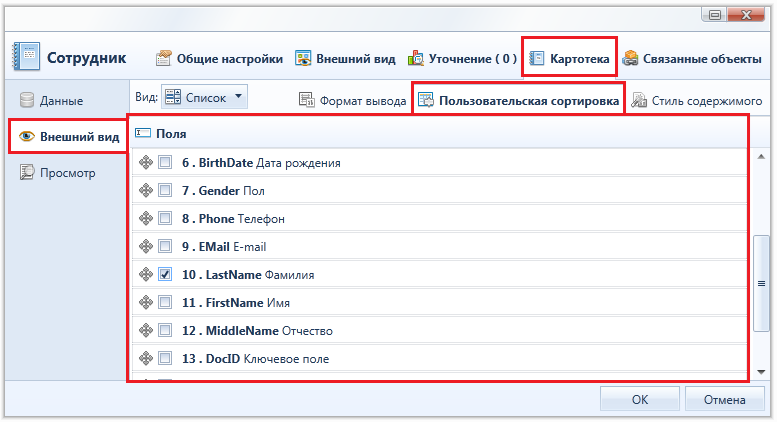Switch to the Картотека tab
The image size is (777, 422).
point(569,58)
